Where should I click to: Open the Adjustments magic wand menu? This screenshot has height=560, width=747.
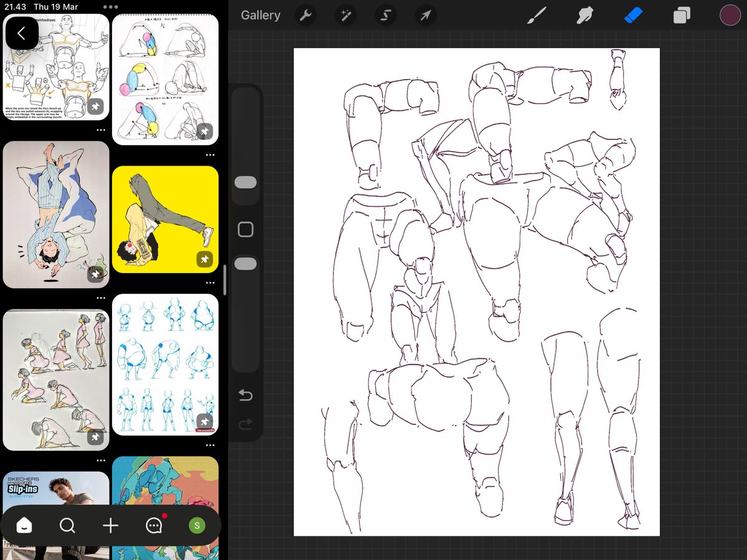click(345, 16)
